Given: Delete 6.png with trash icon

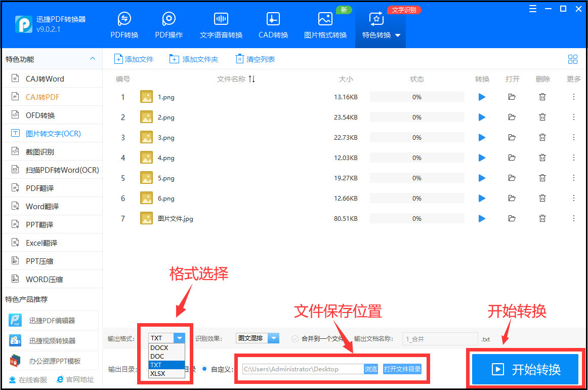Looking at the screenshot, I should click(542, 198).
